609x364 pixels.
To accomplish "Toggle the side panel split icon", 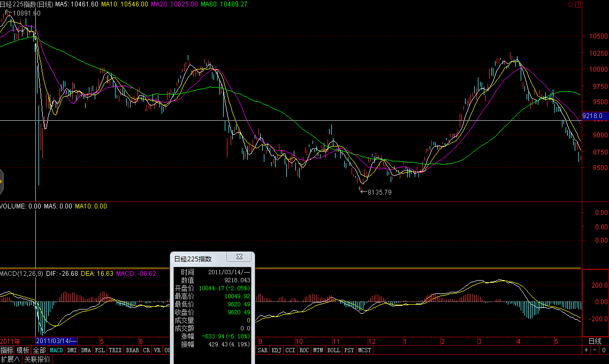I will coord(578,4).
